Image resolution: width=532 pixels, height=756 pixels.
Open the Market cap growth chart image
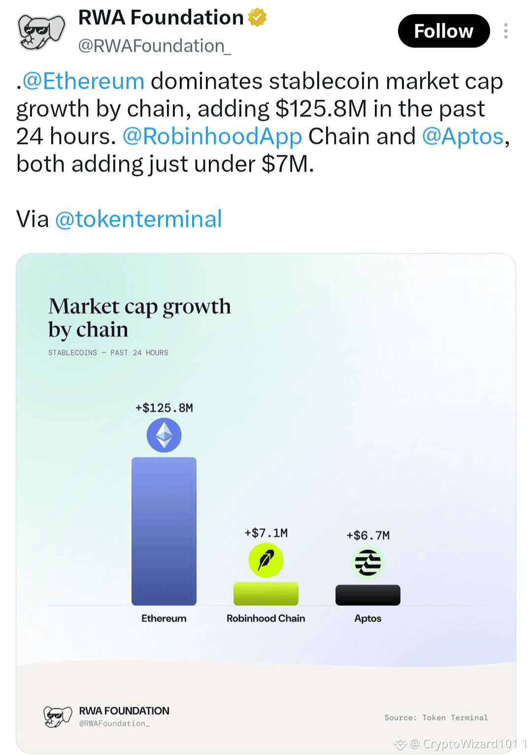point(266,503)
